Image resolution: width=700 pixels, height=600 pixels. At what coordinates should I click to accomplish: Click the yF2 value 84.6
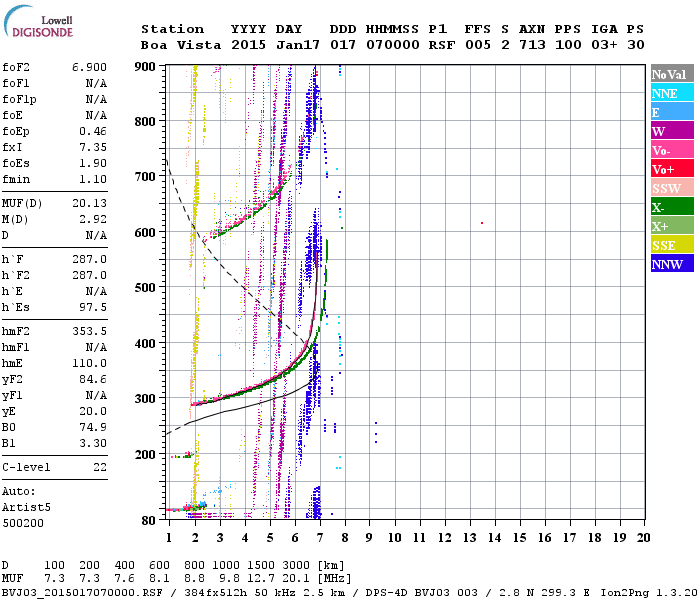(93, 379)
